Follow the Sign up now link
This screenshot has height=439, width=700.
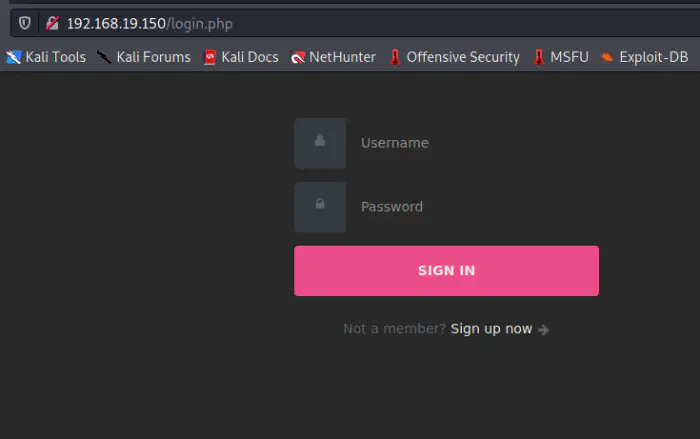coord(491,329)
